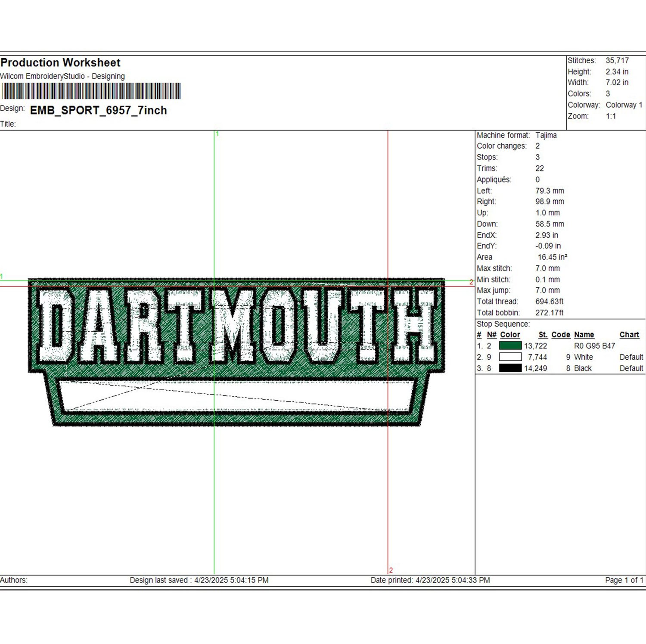Screen dimensions: 646x644
Task: Click the Trims value "22"
Action: click(540, 168)
